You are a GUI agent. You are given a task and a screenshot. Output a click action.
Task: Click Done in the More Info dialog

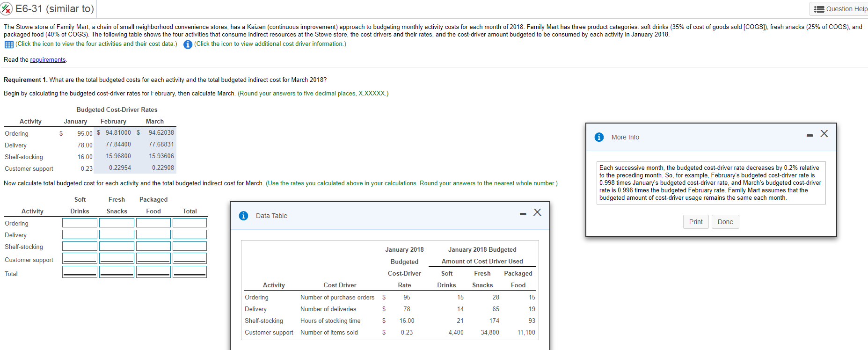tap(725, 222)
